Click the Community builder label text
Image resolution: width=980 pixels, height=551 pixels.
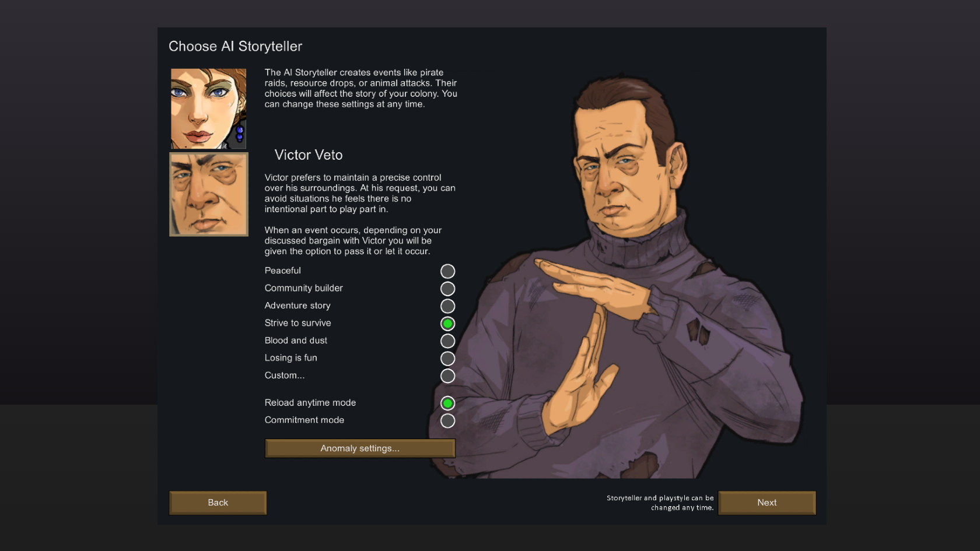coord(303,288)
